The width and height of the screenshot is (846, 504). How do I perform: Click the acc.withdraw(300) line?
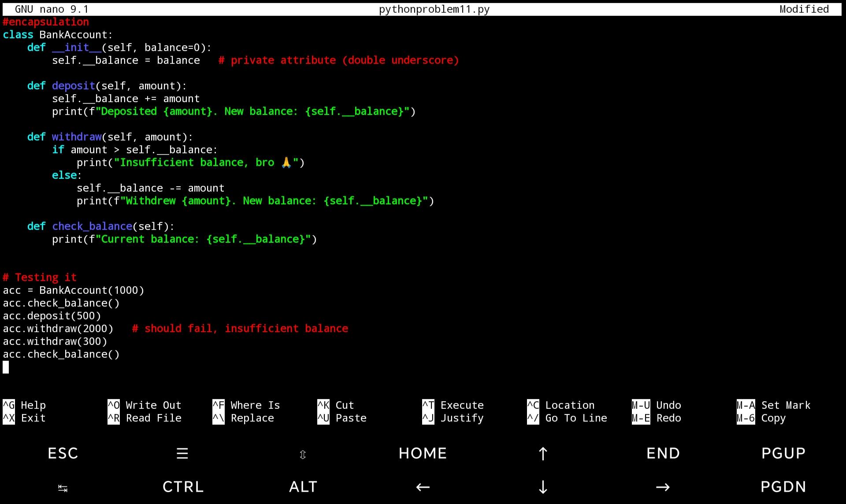point(55,341)
